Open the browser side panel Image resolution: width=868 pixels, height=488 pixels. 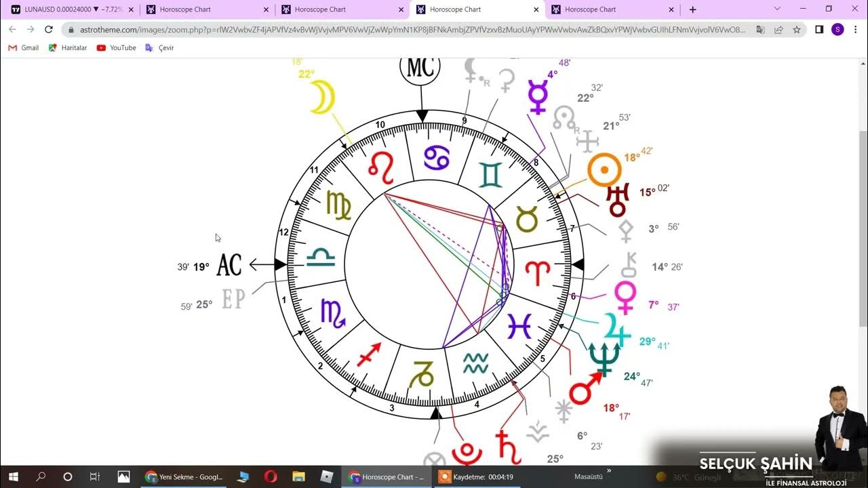(x=819, y=30)
